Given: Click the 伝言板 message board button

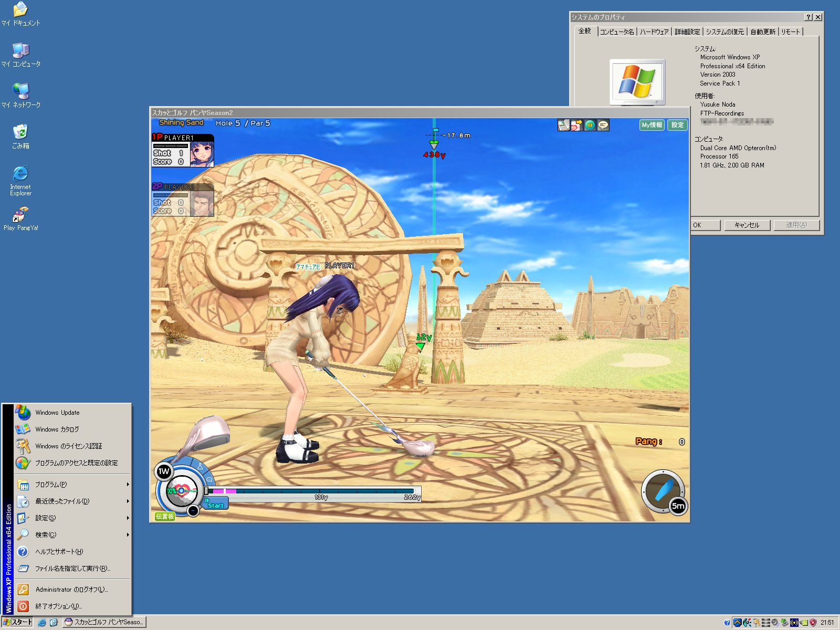Looking at the screenshot, I should (x=164, y=517).
